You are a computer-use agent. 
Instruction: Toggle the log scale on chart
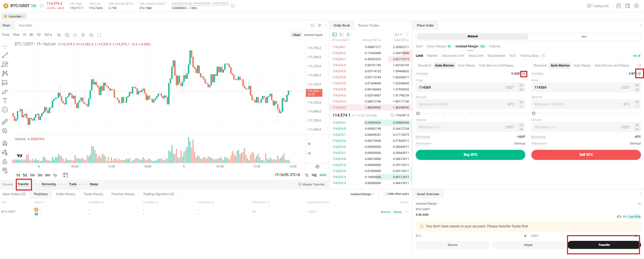(x=314, y=175)
